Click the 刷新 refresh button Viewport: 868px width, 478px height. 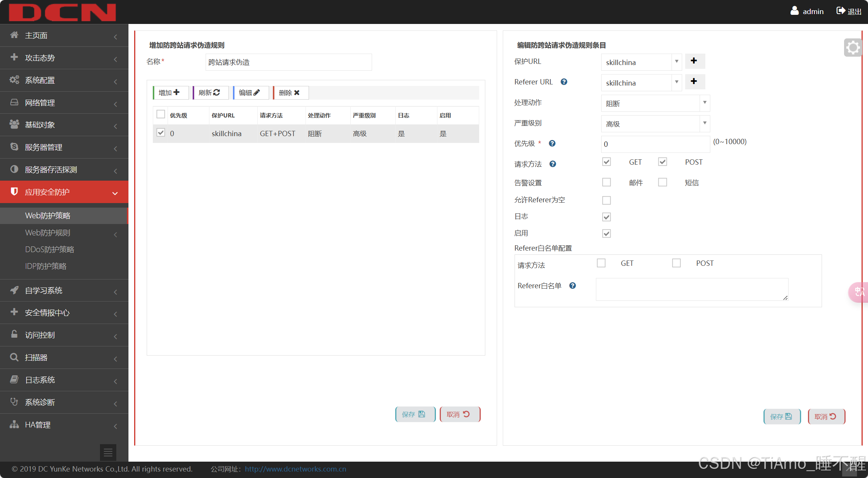211,92
